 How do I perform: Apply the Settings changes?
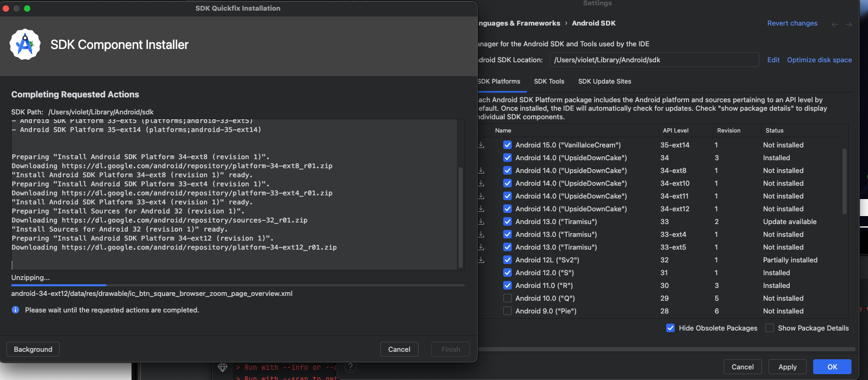pyautogui.click(x=788, y=367)
